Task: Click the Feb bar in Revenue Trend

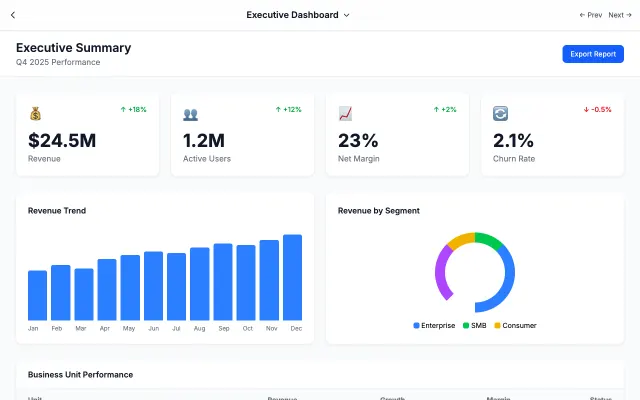Action: point(60,293)
